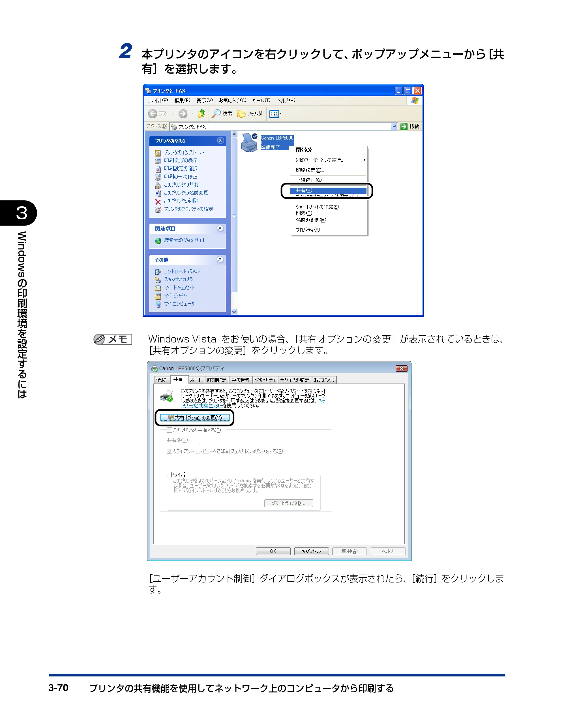Click the printer icon in the properties title bar
The height and width of the screenshot is (728, 566).
click(x=154, y=368)
